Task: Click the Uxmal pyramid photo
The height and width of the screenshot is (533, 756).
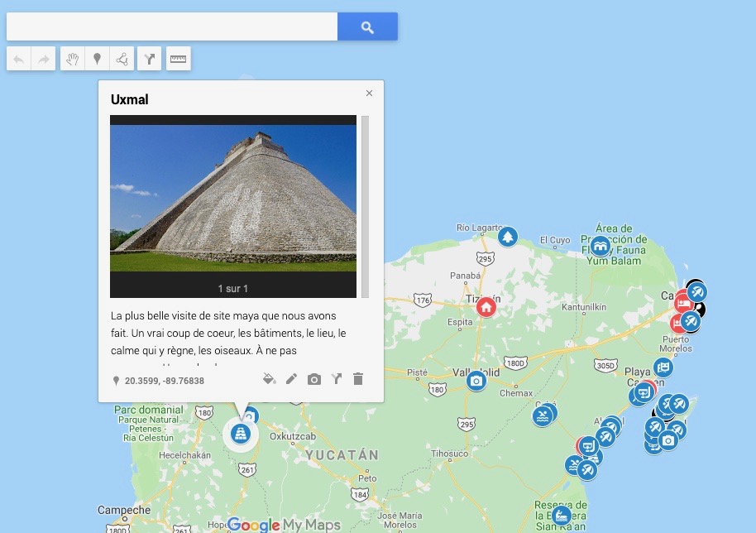Action: pos(233,199)
